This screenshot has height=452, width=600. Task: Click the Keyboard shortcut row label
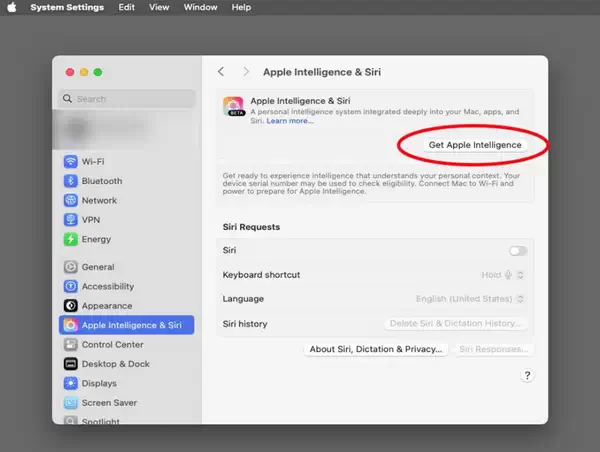pyautogui.click(x=261, y=275)
